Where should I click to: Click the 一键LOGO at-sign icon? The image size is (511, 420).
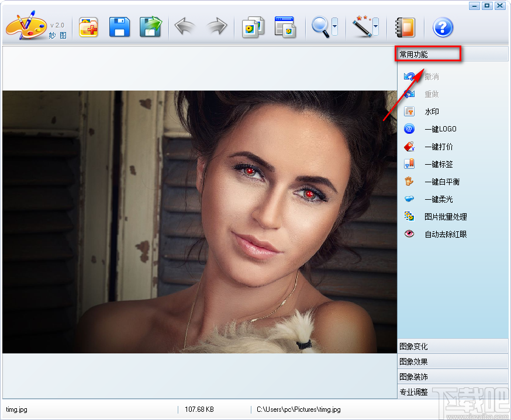409,129
